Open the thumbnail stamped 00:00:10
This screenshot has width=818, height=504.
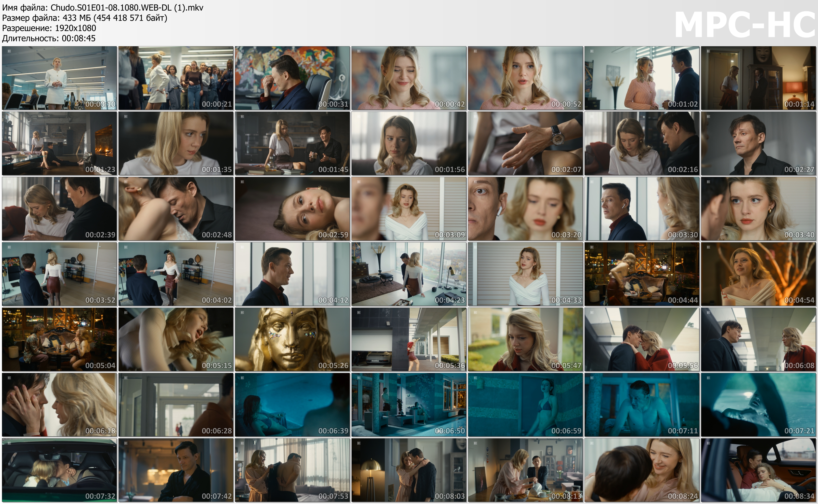[59, 78]
